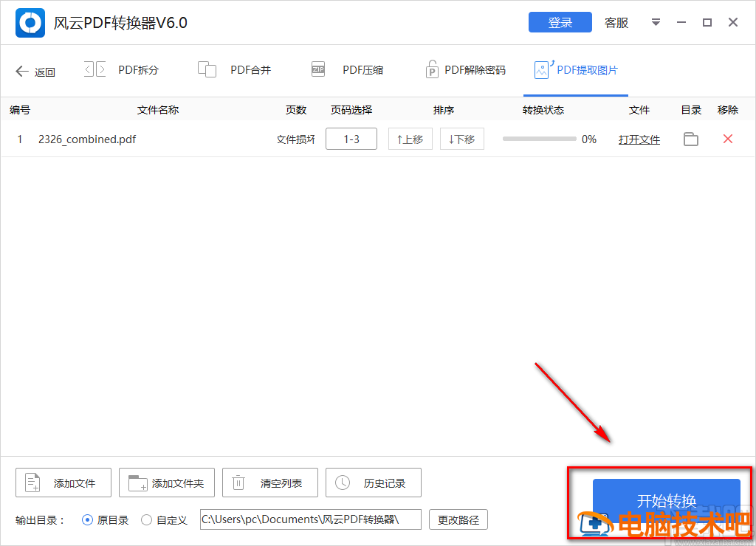Image resolution: width=756 pixels, height=546 pixels.
Task: Click the 添加文件 document icon
Action: click(32, 483)
